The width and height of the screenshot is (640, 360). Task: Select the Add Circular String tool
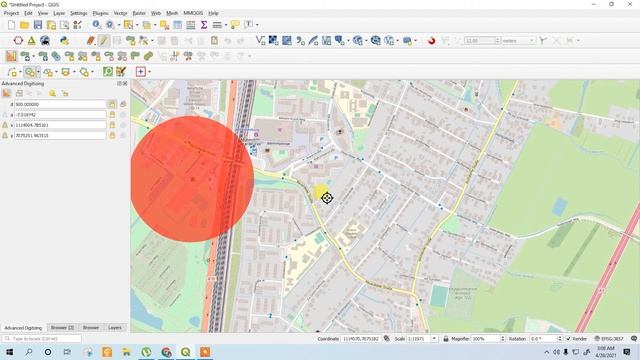pos(12,72)
